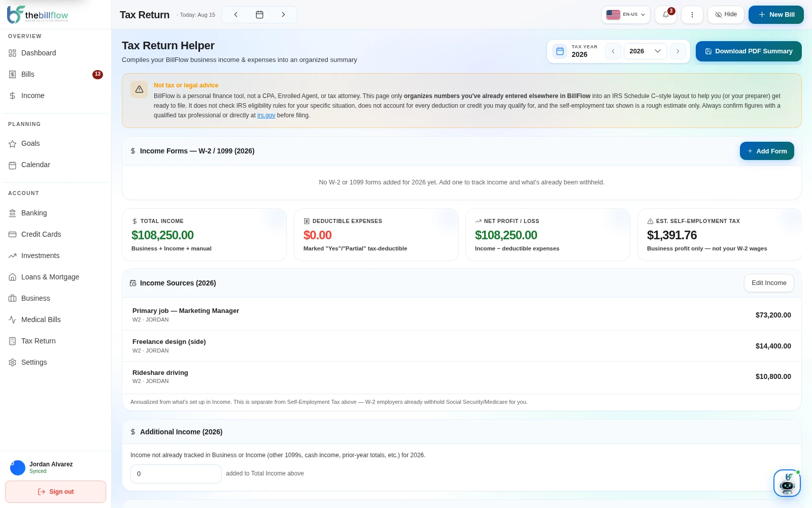Click the dollar icon beside Income Forms

pos(133,151)
